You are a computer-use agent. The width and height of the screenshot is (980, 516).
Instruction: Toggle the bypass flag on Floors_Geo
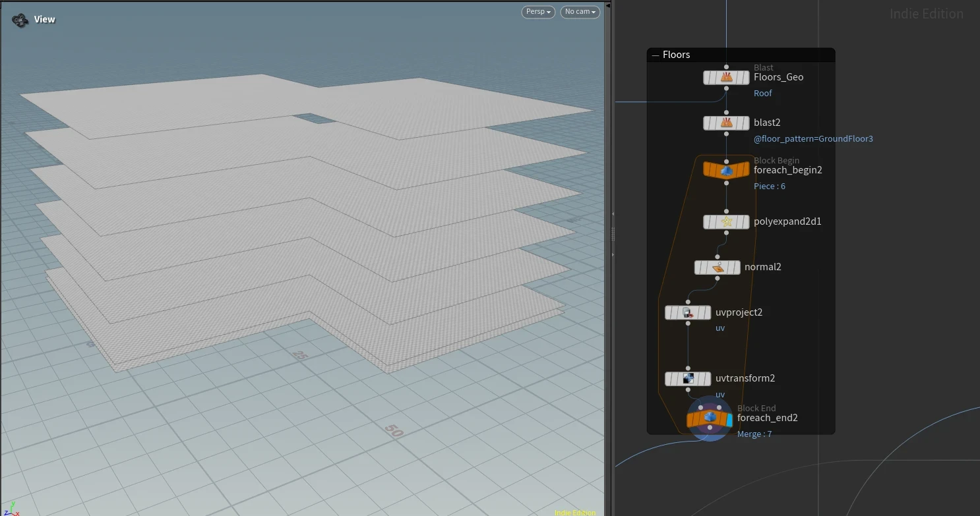coord(708,78)
